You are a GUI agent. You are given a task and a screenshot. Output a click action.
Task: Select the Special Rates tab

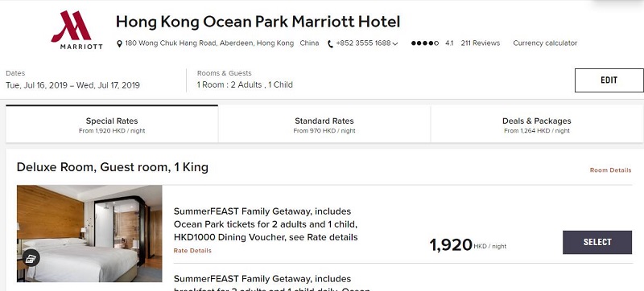(112, 125)
